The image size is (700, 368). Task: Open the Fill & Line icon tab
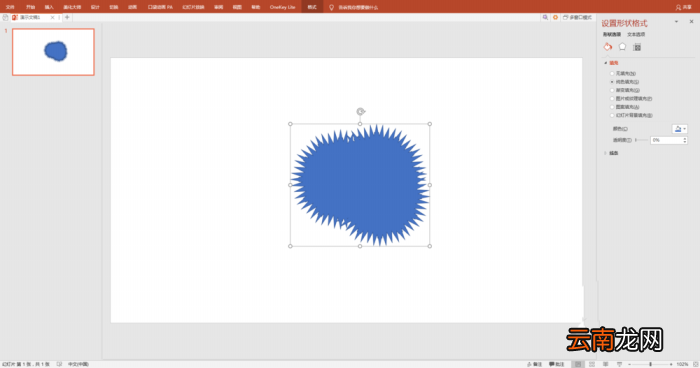608,47
